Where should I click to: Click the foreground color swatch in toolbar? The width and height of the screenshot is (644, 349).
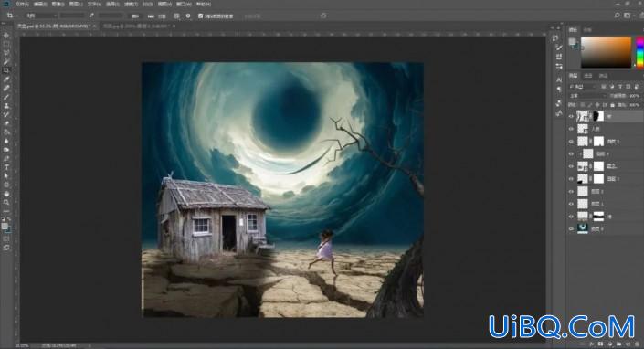coord(4,226)
